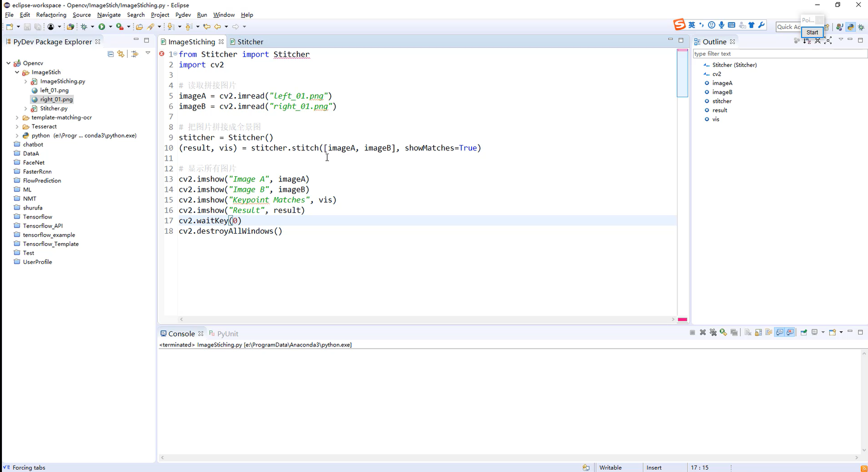
Task: Toggle Word Wrap in Console toolbar
Action: [x=768, y=332]
